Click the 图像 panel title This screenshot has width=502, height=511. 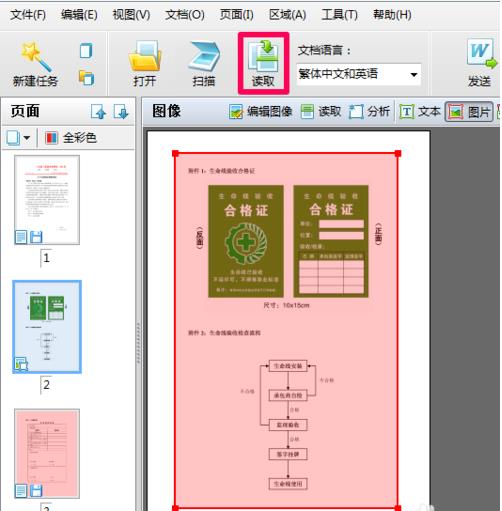166,111
